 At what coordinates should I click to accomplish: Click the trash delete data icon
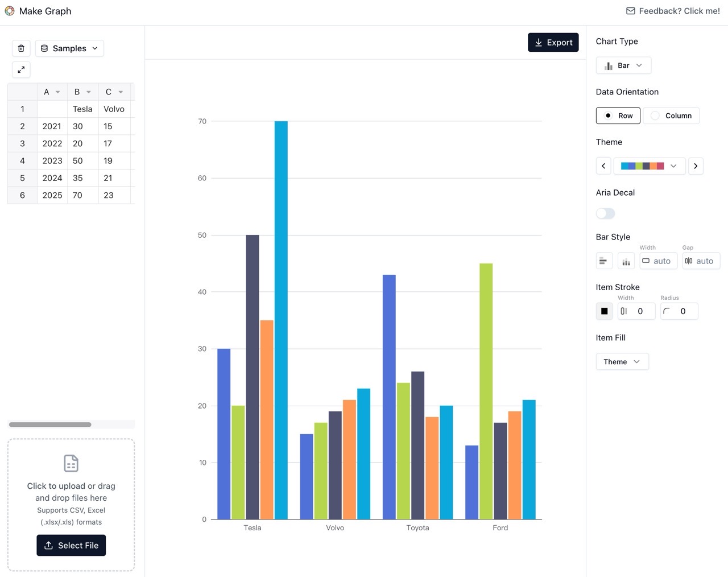tap(21, 48)
